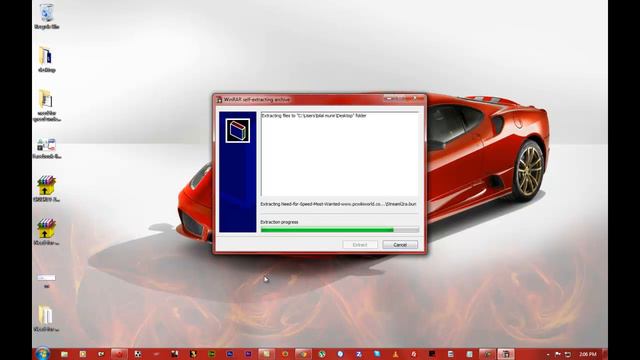
Task: Select the folder icon below Recycle Bin
Action: click(x=47, y=60)
